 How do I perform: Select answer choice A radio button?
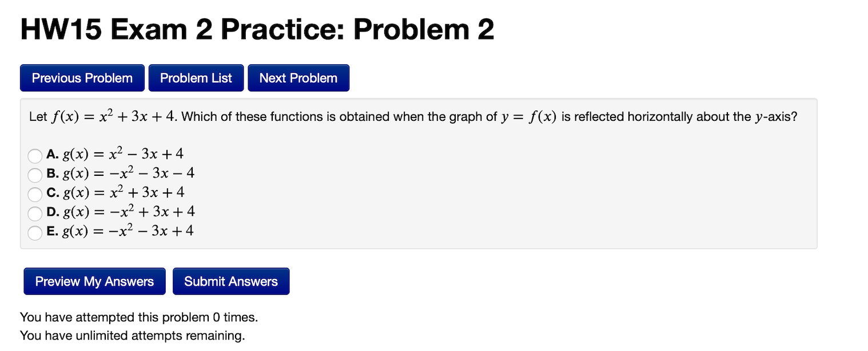34,156
